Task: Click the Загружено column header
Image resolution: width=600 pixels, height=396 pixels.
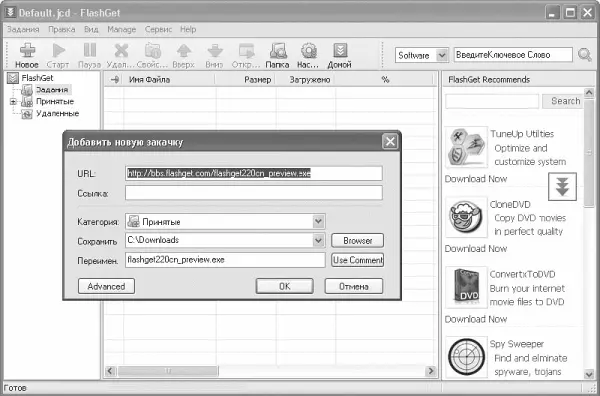Action: (306, 80)
